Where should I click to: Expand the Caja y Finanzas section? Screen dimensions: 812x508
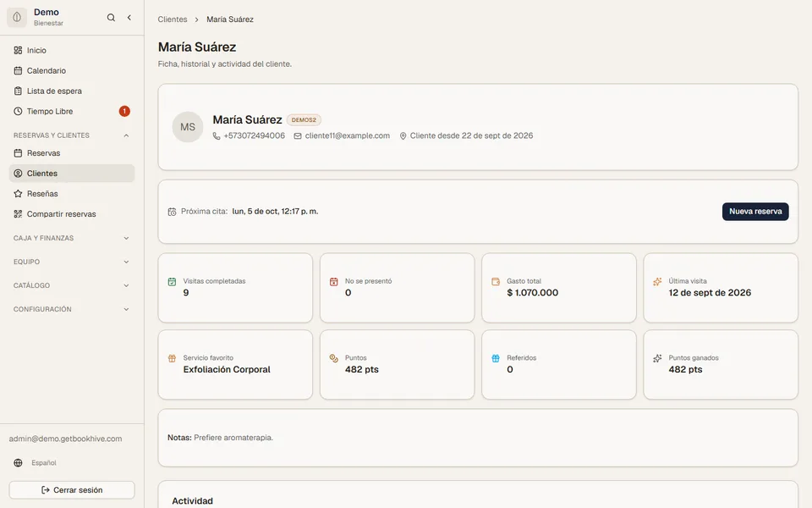tap(72, 238)
